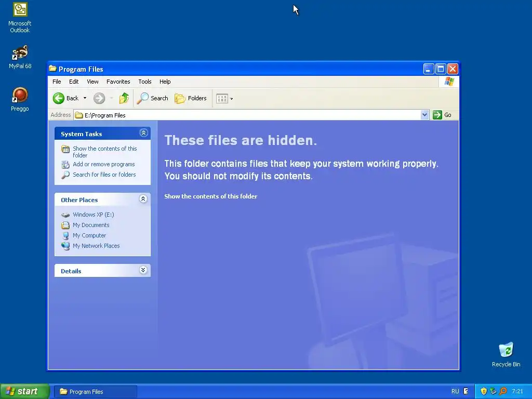Image resolution: width=532 pixels, height=399 pixels.
Task: Click the Forward arrow button
Action: [x=99, y=98]
